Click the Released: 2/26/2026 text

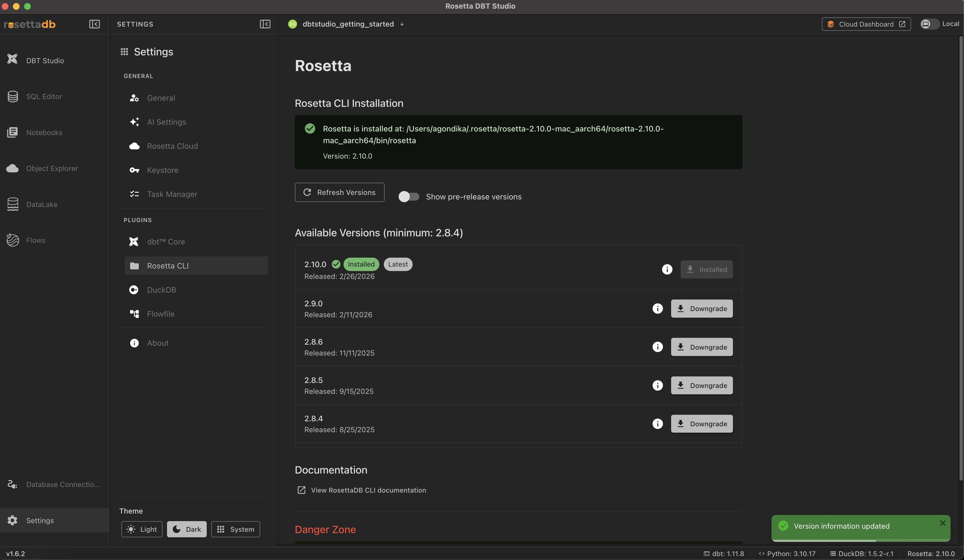click(x=339, y=276)
